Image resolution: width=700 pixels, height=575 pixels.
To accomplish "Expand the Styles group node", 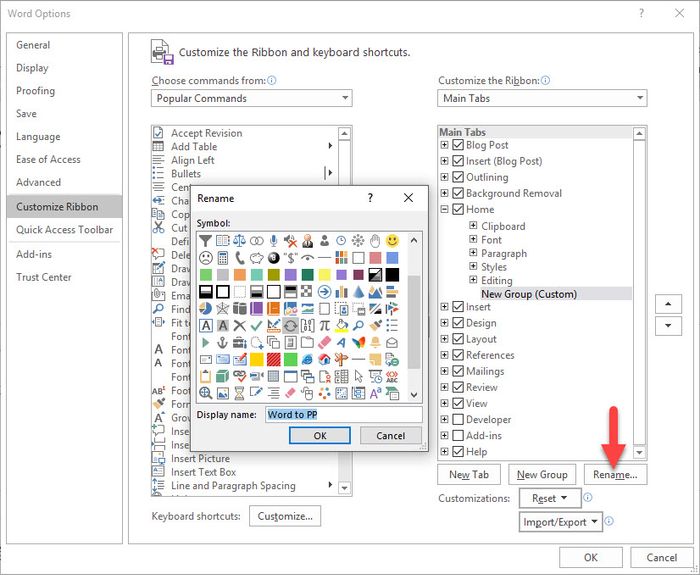I will click(473, 267).
